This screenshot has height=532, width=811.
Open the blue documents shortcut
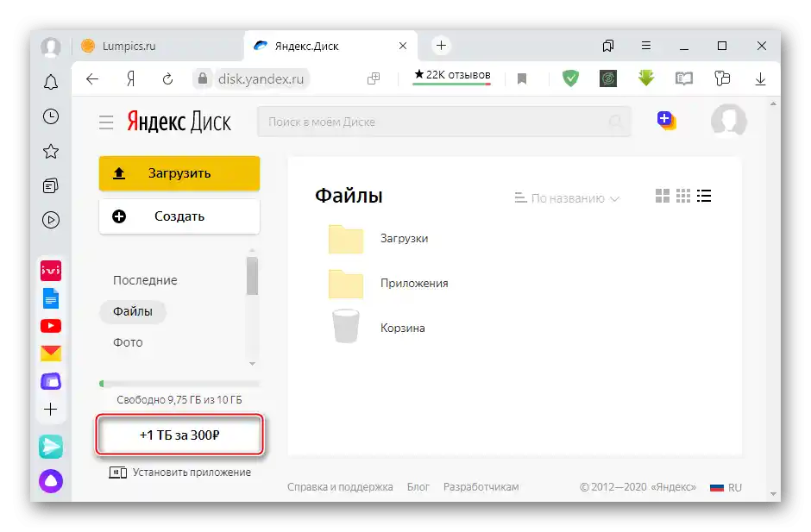tap(51, 298)
